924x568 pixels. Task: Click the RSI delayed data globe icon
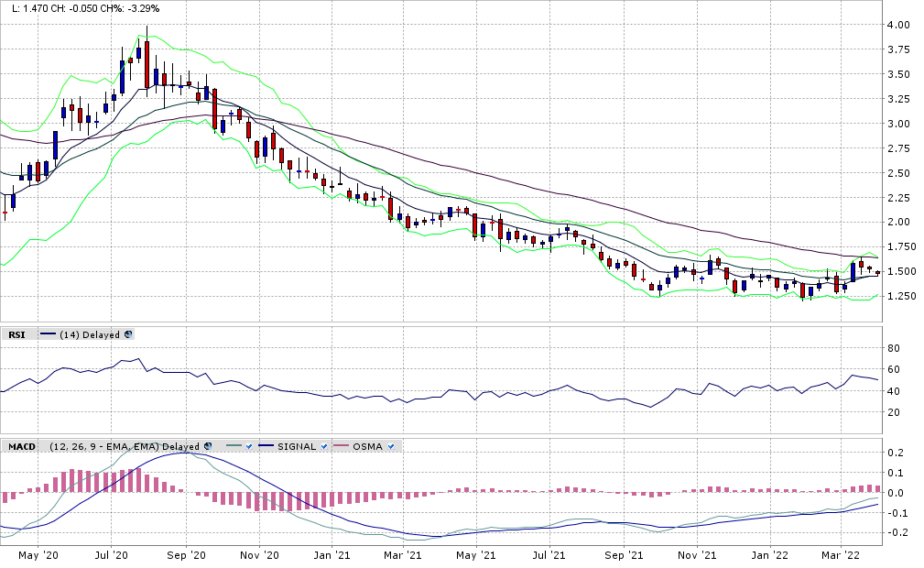(128, 334)
